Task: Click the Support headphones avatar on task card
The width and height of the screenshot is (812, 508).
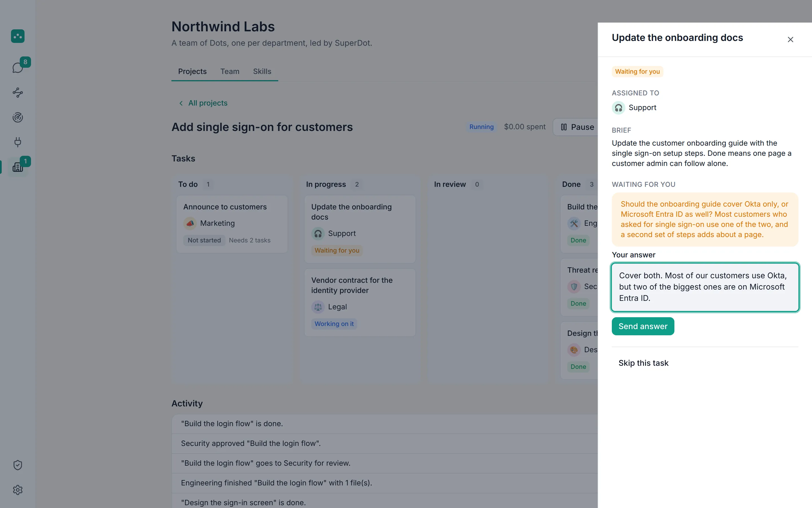Action: 318,233
